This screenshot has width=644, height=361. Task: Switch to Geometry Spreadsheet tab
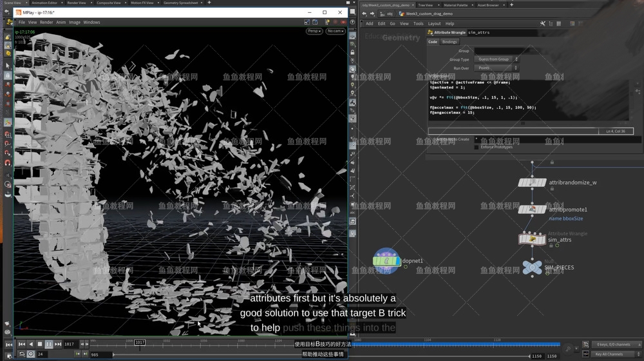coord(181,3)
